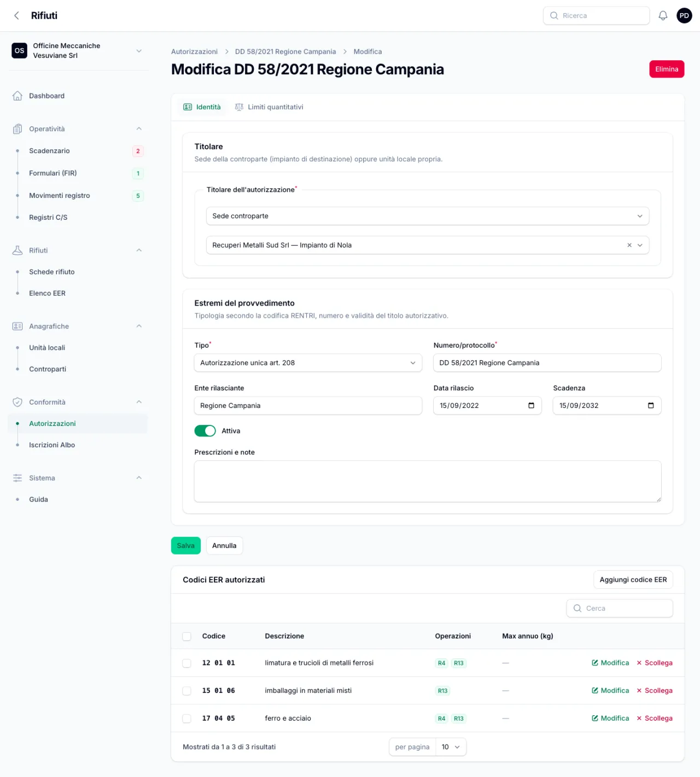Click the Numero/protocollo input field
Viewport: 700px width, 777px height.
click(x=547, y=363)
